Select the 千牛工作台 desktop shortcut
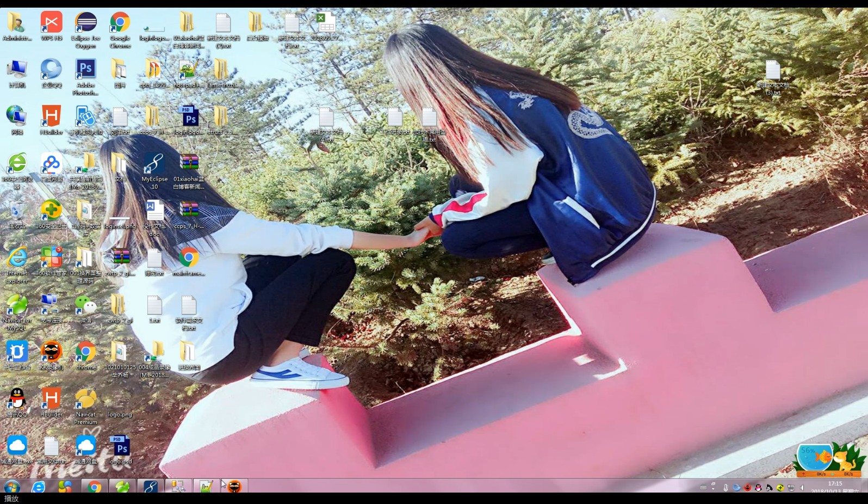This screenshot has width=868, height=504. (17, 355)
